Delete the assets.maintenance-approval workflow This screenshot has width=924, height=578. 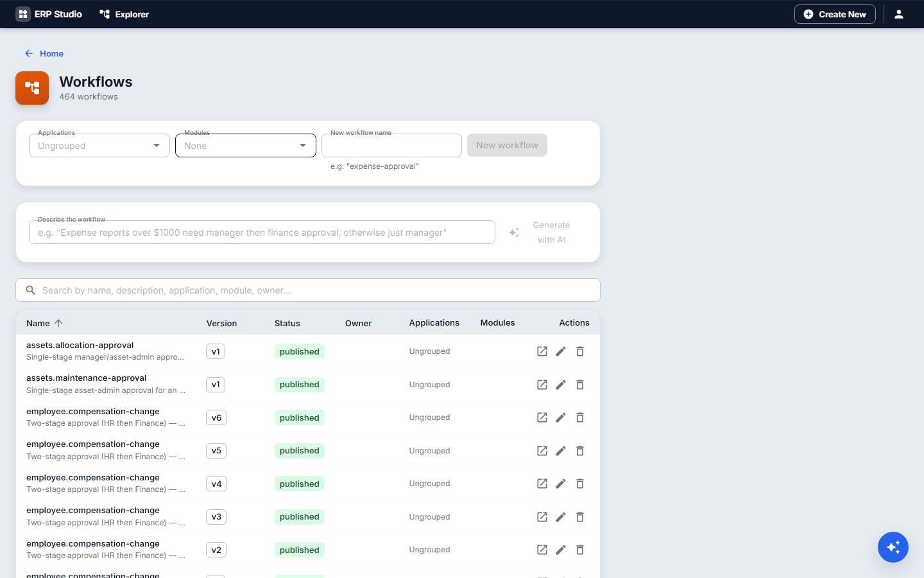pyautogui.click(x=580, y=385)
